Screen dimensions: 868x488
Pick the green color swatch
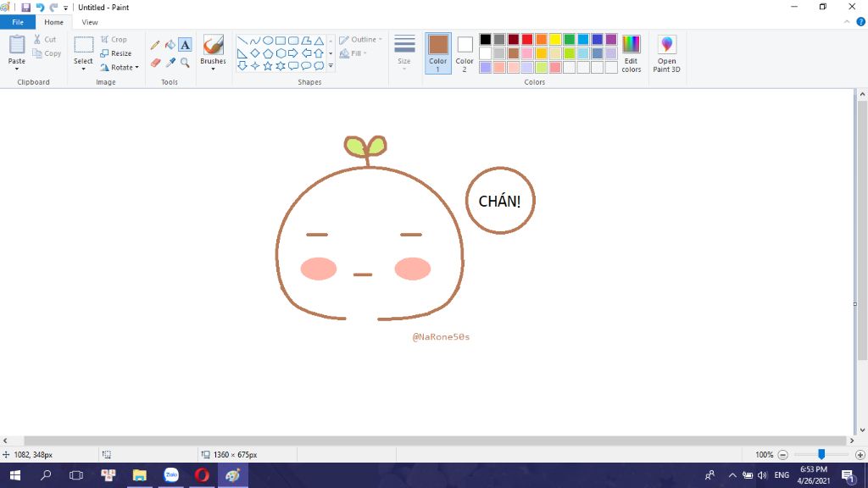[x=569, y=39]
